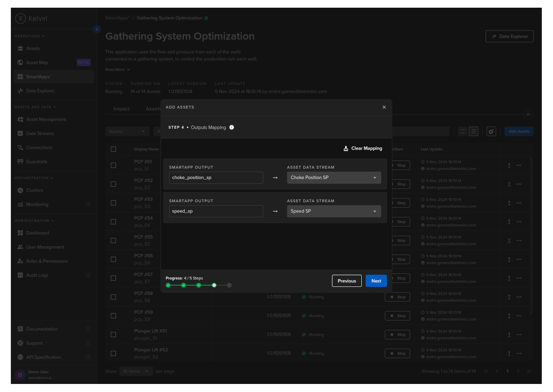The width and height of the screenshot is (553, 392).
Task: Check the Plunger Lift #51 checkbox
Action: click(113, 335)
